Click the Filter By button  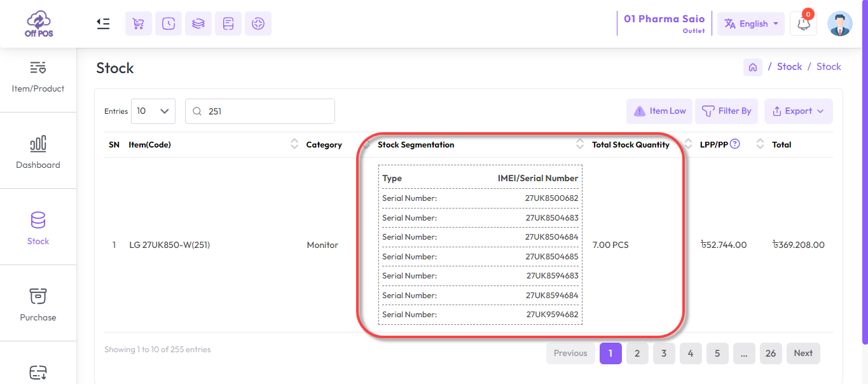pyautogui.click(x=726, y=111)
